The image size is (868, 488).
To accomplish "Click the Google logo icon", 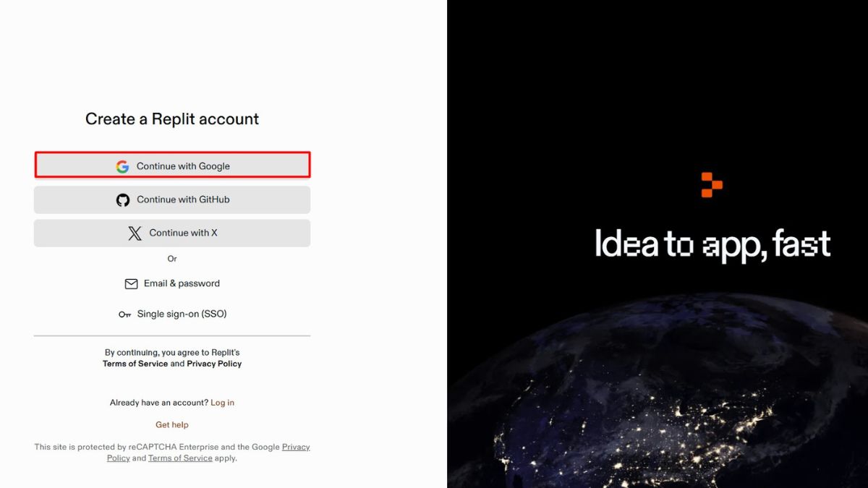I will 122,166.
